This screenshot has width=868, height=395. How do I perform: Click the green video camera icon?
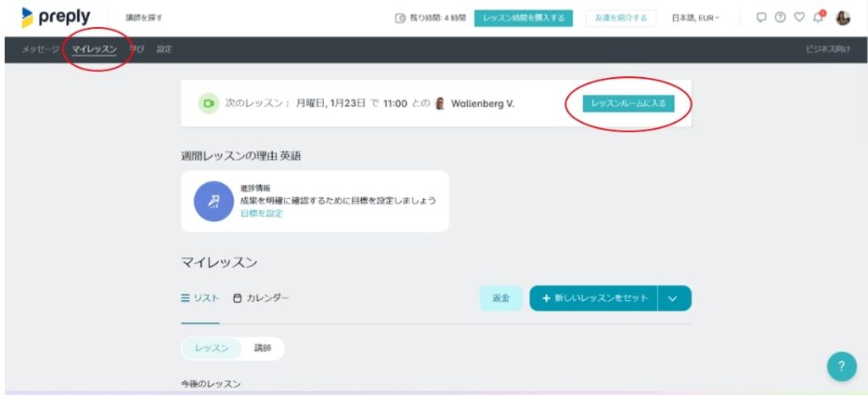click(209, 103)
